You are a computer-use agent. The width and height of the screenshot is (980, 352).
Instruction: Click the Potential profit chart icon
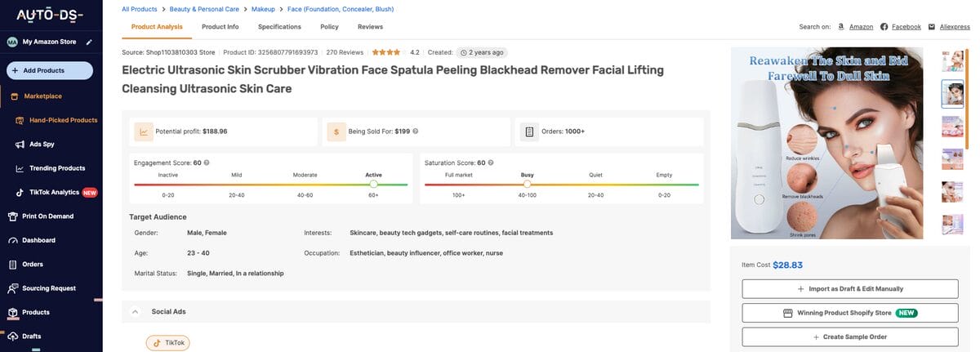point(144,131)
